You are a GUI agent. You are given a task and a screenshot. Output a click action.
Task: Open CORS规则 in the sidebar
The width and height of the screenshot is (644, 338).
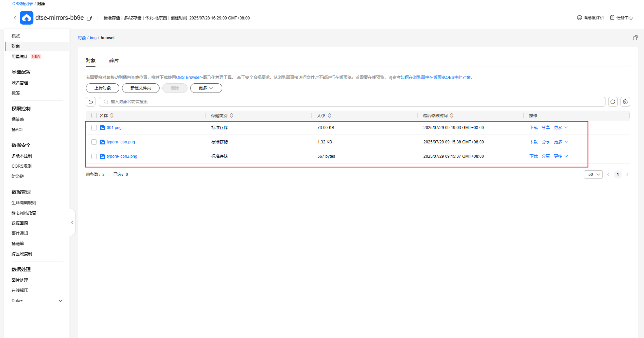pos(21,166)
